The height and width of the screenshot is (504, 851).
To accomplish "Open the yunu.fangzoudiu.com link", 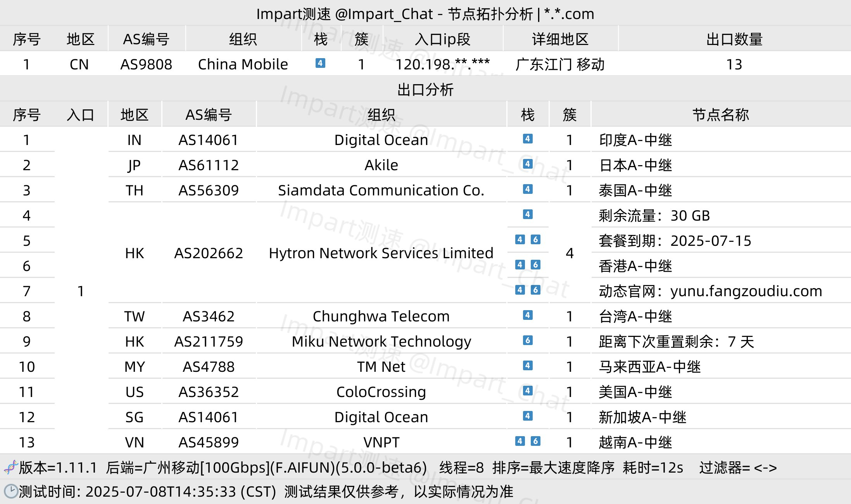I will click(746, 291).
